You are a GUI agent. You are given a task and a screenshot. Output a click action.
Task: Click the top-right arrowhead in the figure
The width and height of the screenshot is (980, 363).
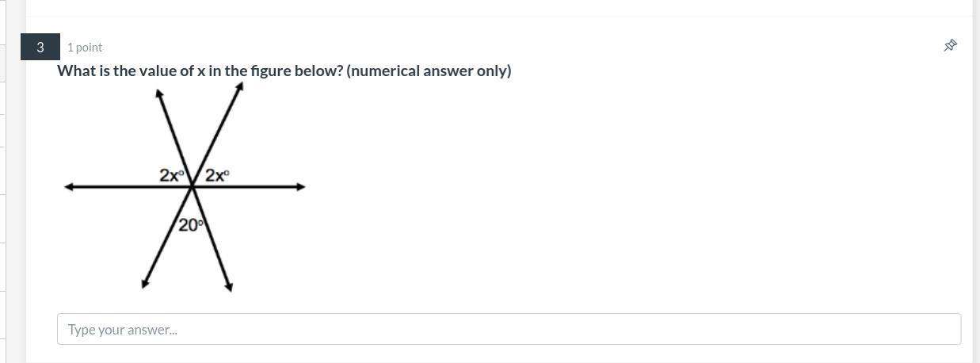coord(240,86)
